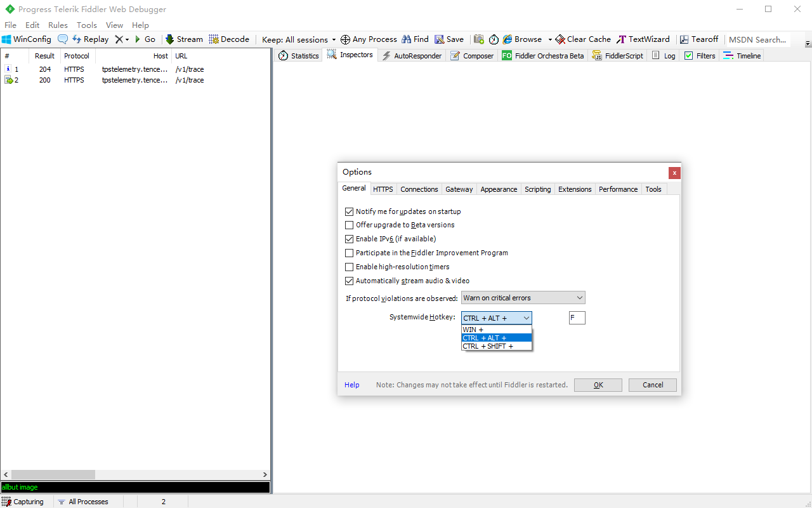The height and width of the screenshot is (508, 812).
Task: Open the Filters tab
Action: coord(700,56)
